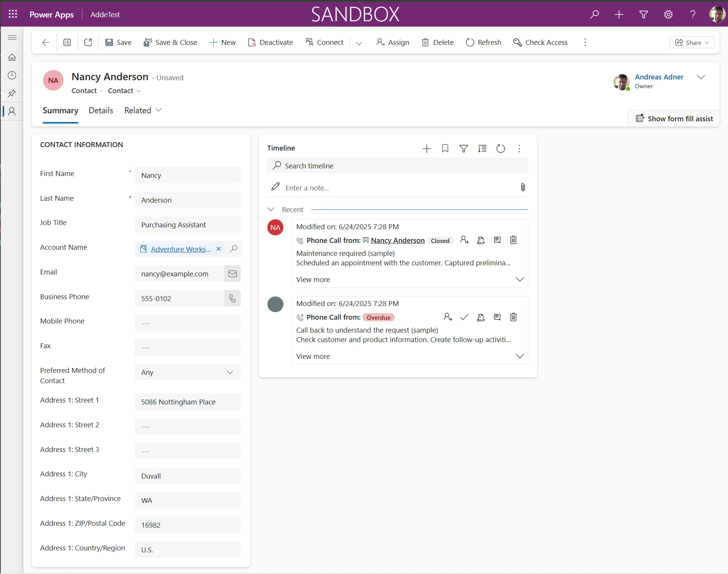Delete the Closed phone call activity
The height and width of the screenshot is (574, 728).
tap(513, 240)
